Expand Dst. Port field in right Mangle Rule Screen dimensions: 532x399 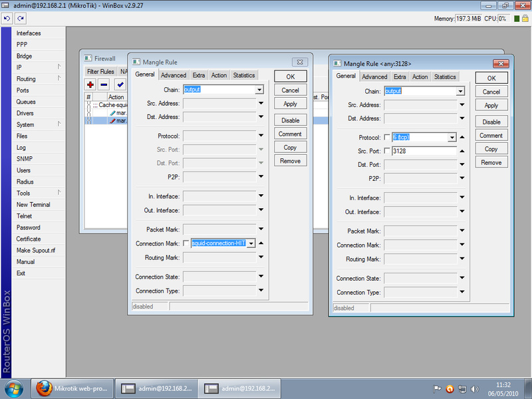coord(462,164)
